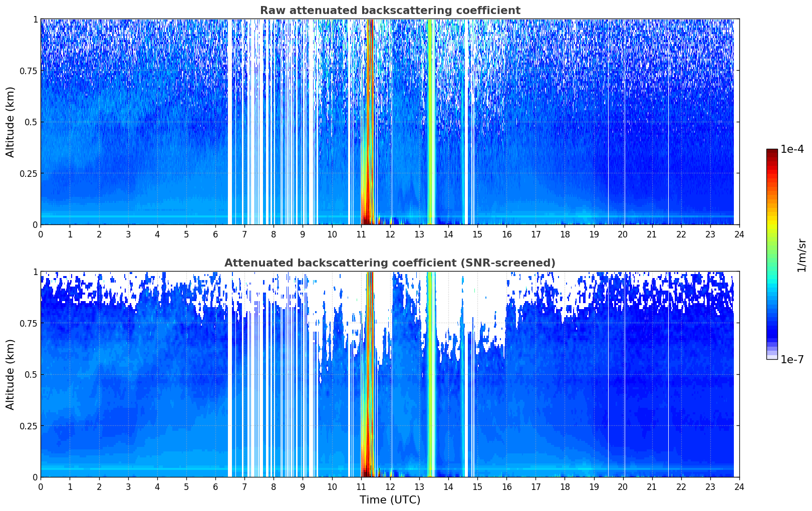Click the "Attenuated backscattering coefficient (SNR-screened)" title

390,263
